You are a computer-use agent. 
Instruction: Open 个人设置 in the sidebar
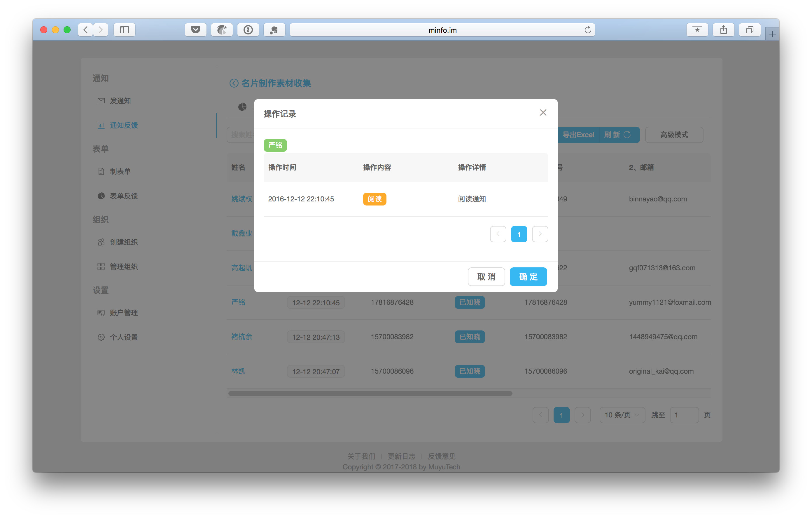pyautogui.click(x=124, y=337)
